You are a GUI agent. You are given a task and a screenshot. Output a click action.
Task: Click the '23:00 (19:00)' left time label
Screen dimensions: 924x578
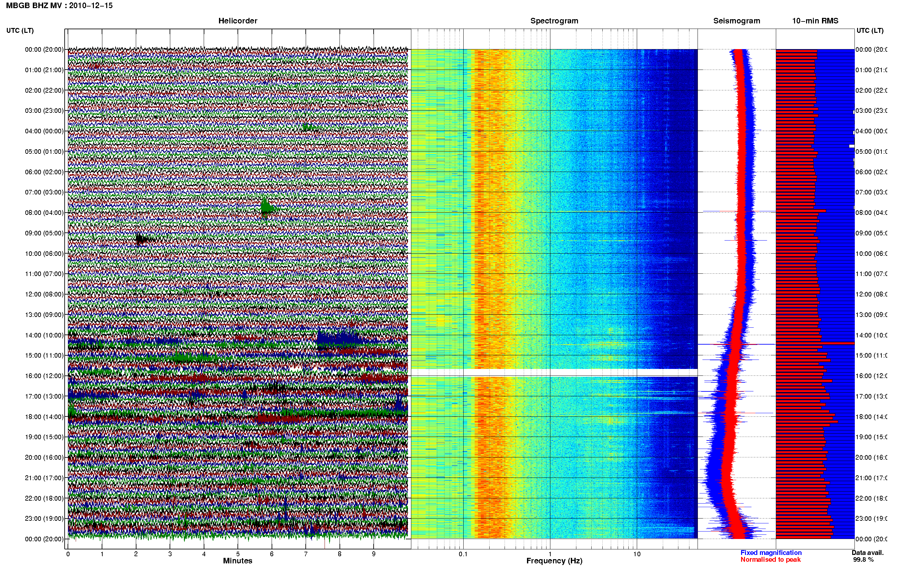point(44,519)
